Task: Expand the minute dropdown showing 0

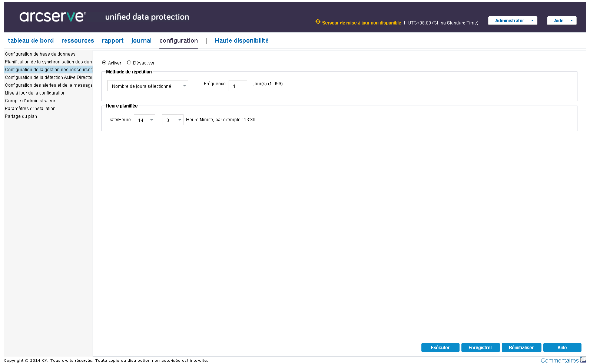Action: 173,120
